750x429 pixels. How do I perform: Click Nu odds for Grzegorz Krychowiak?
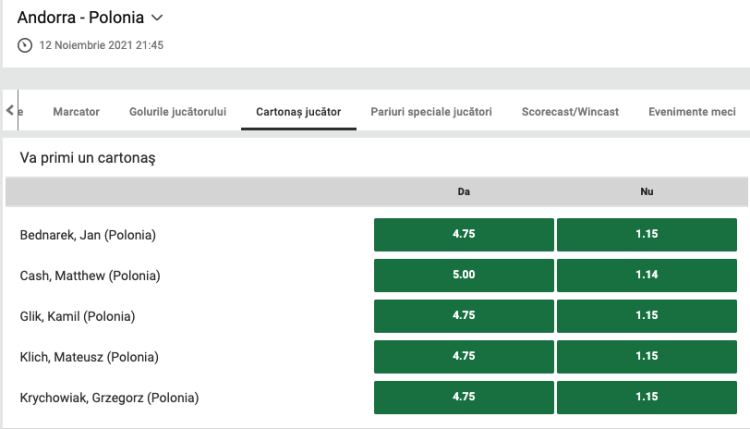point(647,397)
